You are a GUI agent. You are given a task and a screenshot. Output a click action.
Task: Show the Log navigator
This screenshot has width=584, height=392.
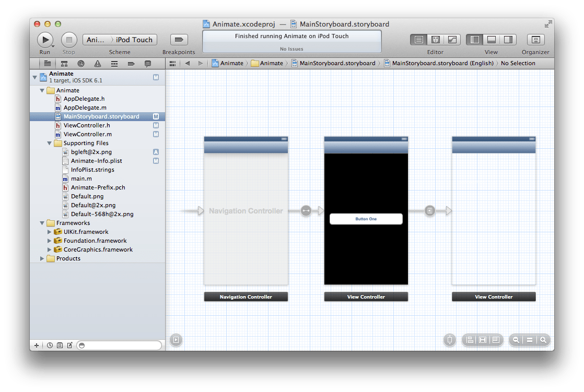click(148, 64)
